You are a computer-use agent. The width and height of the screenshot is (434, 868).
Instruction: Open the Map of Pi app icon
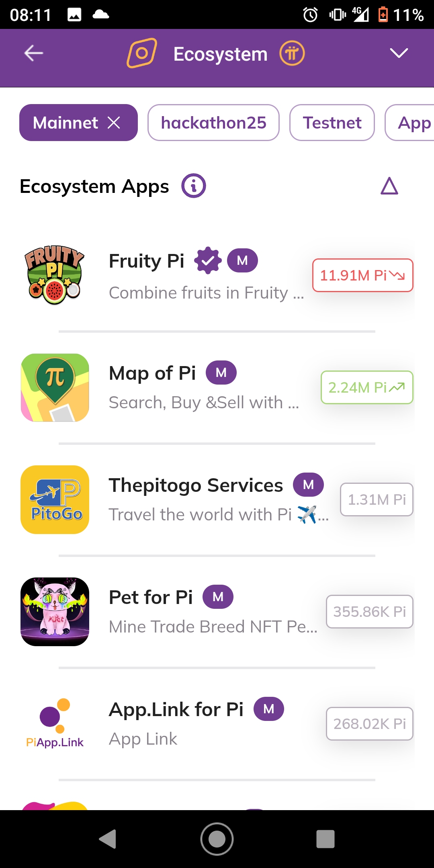[x=55, y=387]
